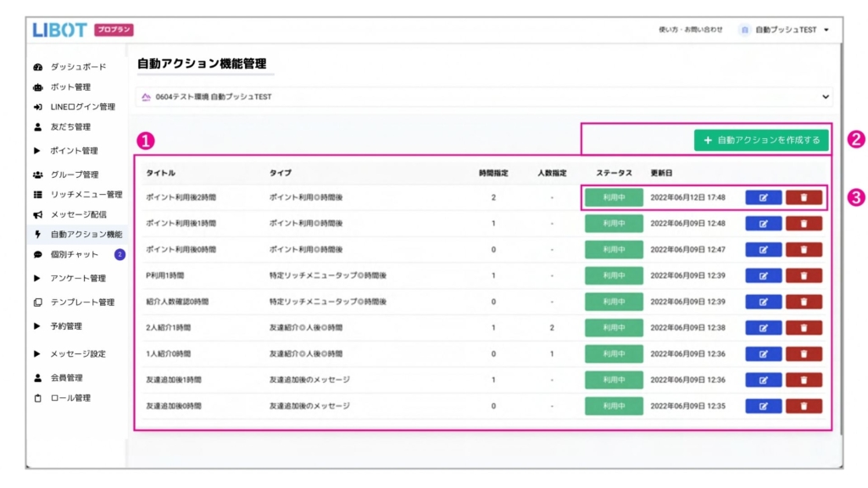Toggle the 利用中 status for ポイント利用後2時間
The width and height of the screenshot is (868, 488).
coord(614,197)
